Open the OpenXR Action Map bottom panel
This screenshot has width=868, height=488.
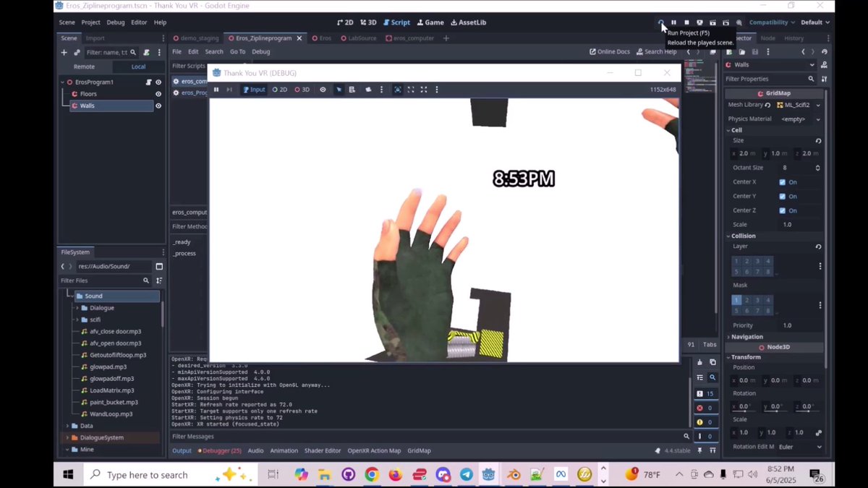point(374,450)
